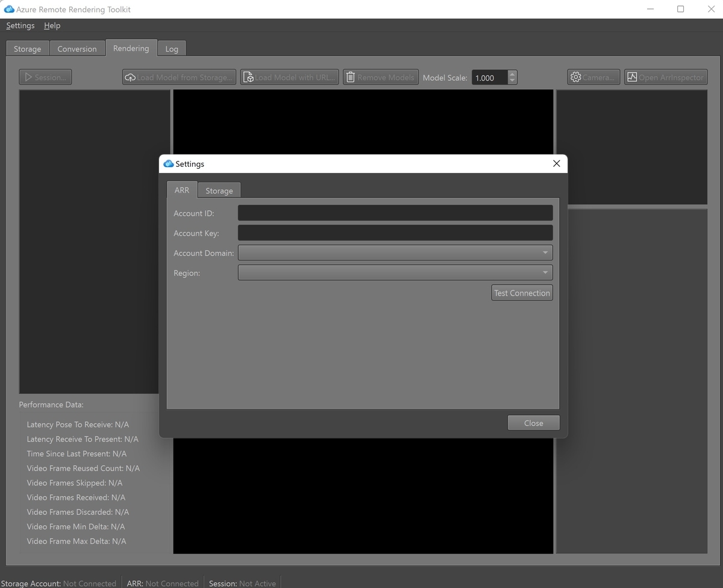
Task: Decrease Model Scale with down arrow
Action: [x=512, y=81]
